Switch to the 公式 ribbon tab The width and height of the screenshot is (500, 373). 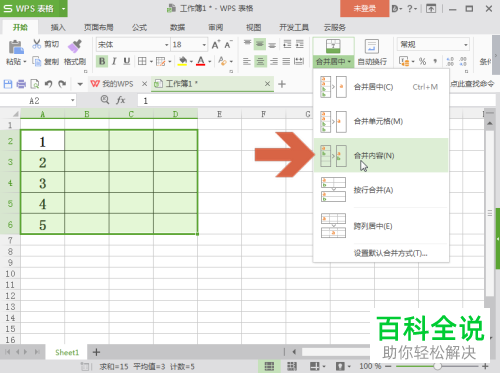pyautogui.click(x=139, y=27)
